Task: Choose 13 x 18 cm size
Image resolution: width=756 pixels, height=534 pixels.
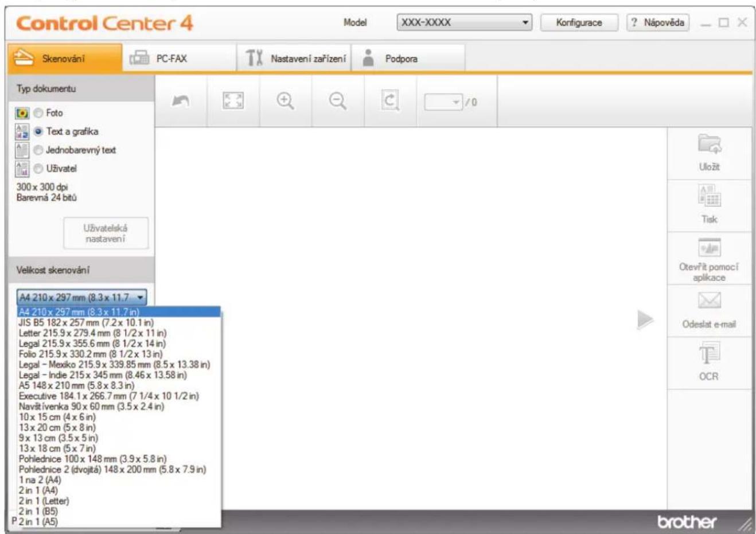Action: (x=119, y=448)
